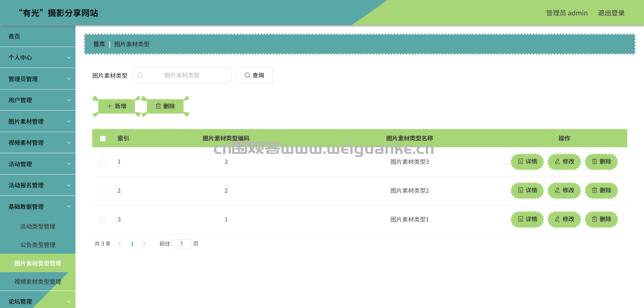Expand 论坛管理 menu chevron
Viewport: 644px width, 308px height.
pyautogui.click(x=69, y=302)
